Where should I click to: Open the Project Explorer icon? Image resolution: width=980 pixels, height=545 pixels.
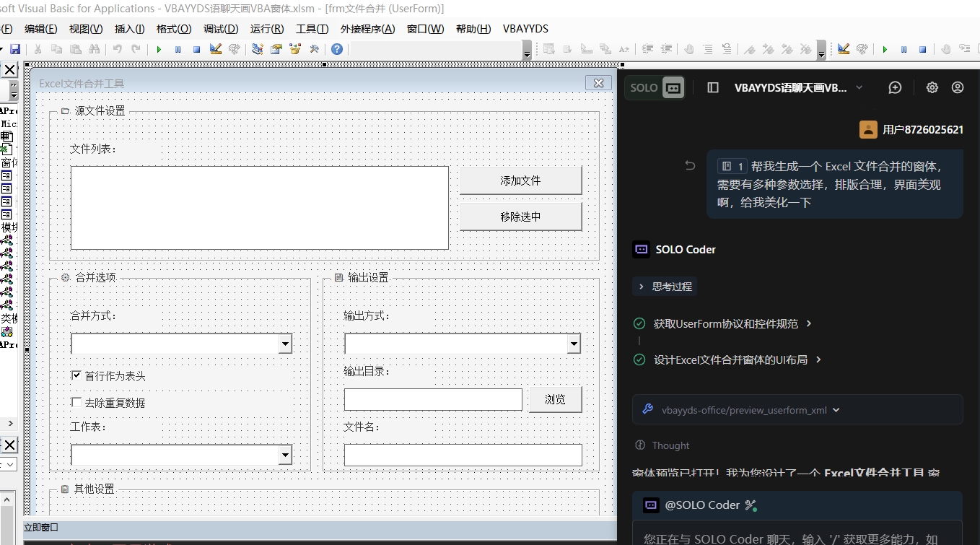point(257,48)
